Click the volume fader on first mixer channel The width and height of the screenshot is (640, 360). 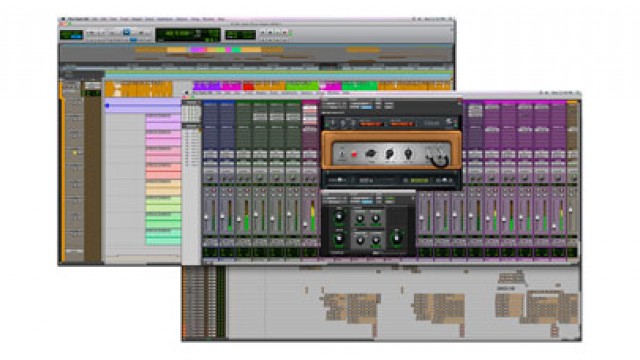click(206, 217)
